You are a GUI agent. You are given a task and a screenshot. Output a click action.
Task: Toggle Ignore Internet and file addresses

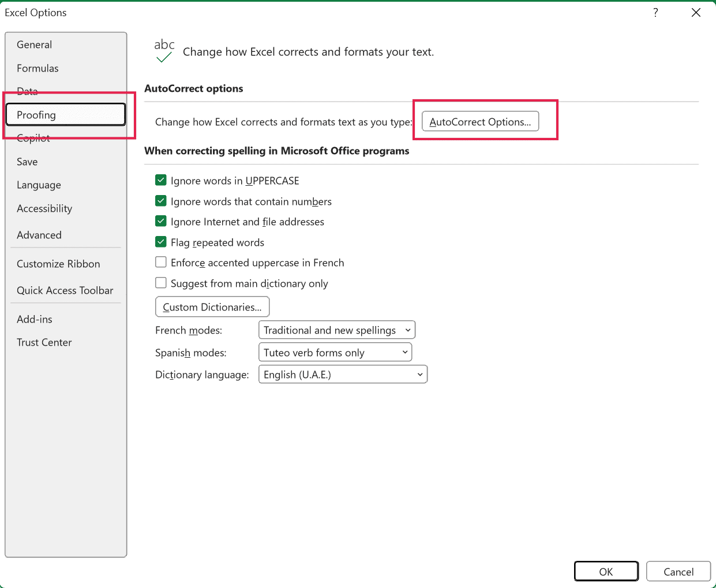pyautogui.click(x=161, y=221)
